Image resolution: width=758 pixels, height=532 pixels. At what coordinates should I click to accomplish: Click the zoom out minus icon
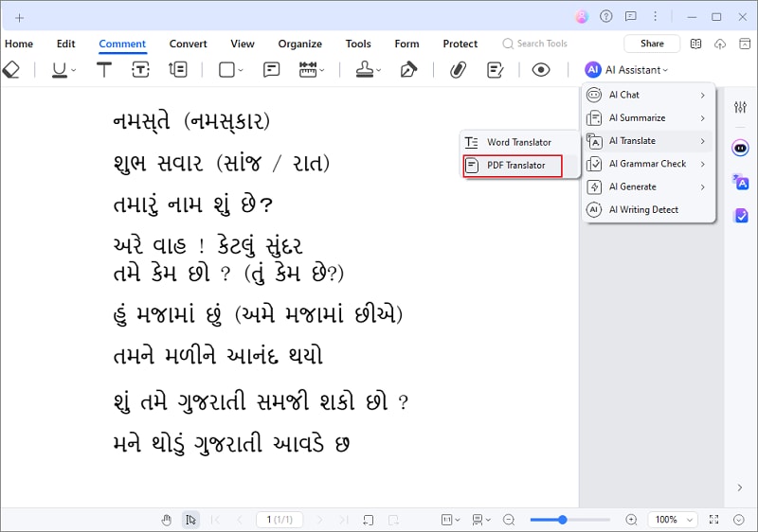click(509, 520)
